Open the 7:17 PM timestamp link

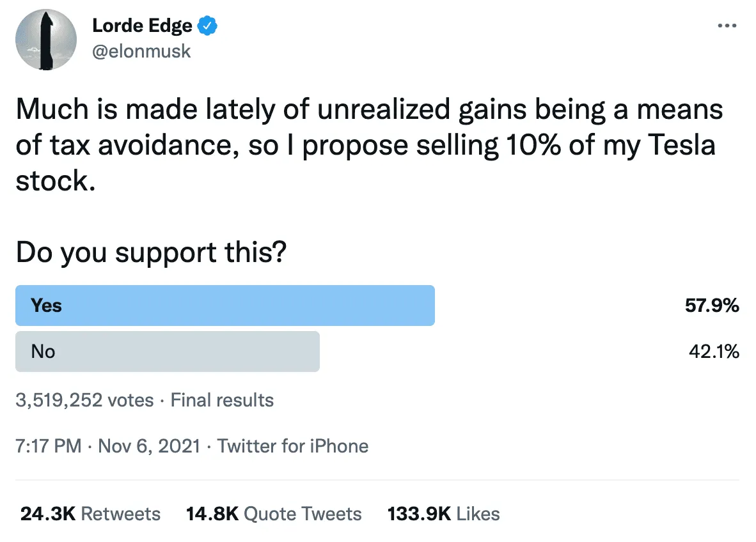(49, 445)
